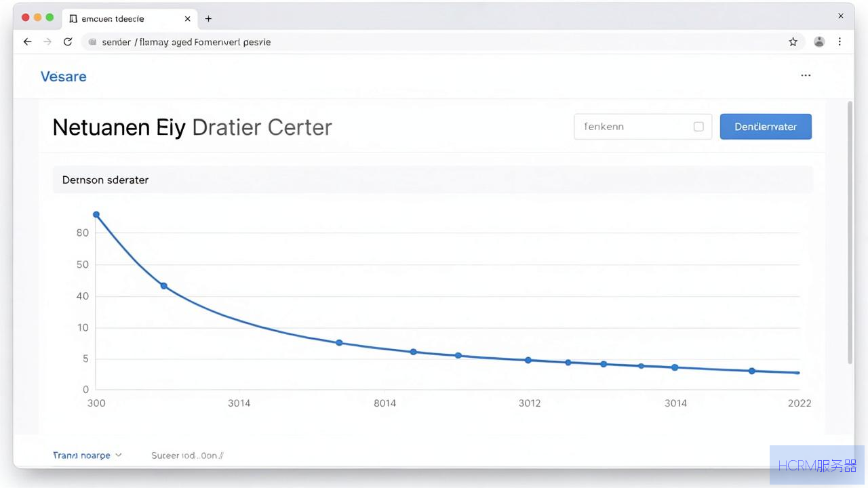
Task: Click the Denson sderater panel header
Action: coord(433,180)
